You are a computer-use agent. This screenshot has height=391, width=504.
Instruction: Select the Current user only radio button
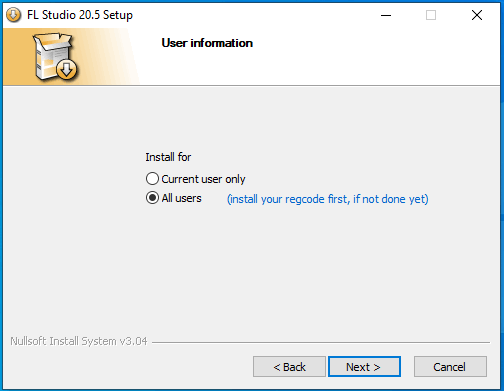pyautogui.click(x=152, y=179)
